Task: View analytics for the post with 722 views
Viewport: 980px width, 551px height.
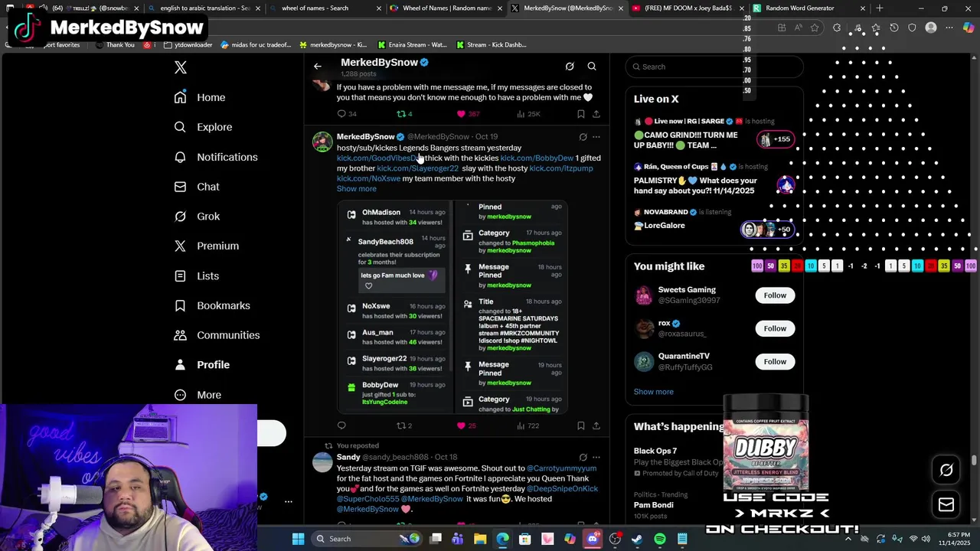Action: pyautogui.click(x=528, y=425)
